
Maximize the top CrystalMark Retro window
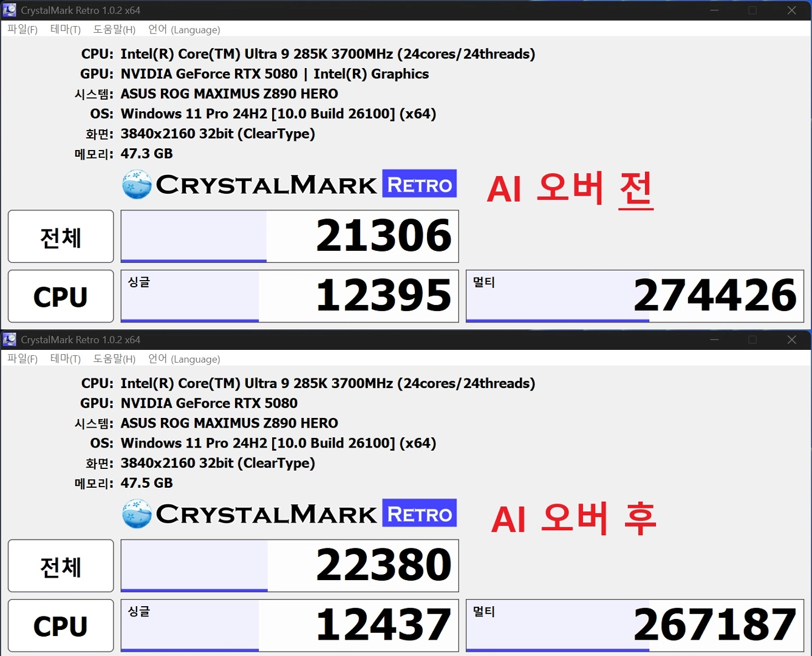[752, 10]
